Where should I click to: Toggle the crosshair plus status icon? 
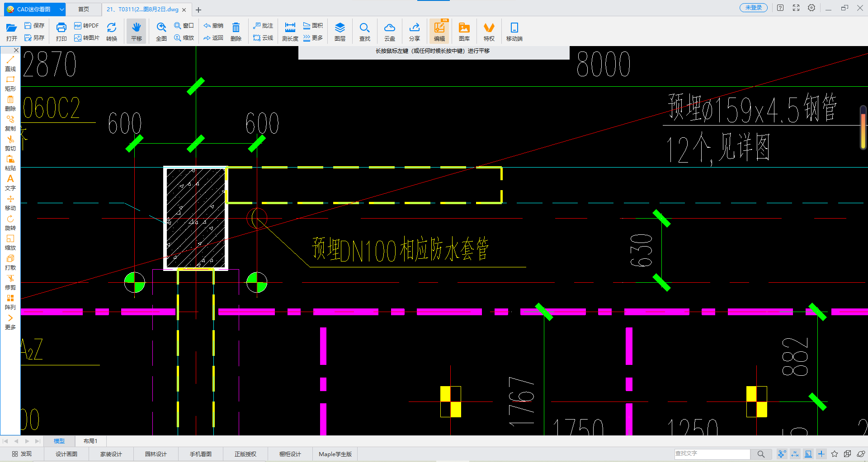[x=821, y=454]
